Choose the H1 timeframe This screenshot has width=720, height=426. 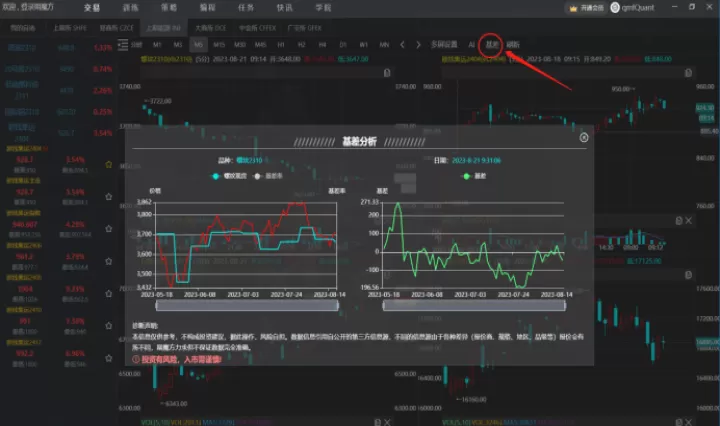pos(281,45)
